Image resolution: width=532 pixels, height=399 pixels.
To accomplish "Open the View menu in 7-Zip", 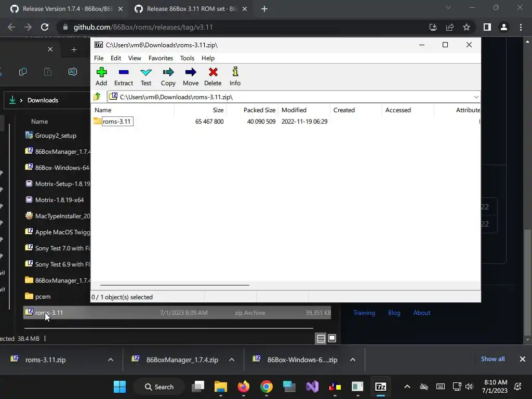I will pyautogui.click(x=135, y=58).
